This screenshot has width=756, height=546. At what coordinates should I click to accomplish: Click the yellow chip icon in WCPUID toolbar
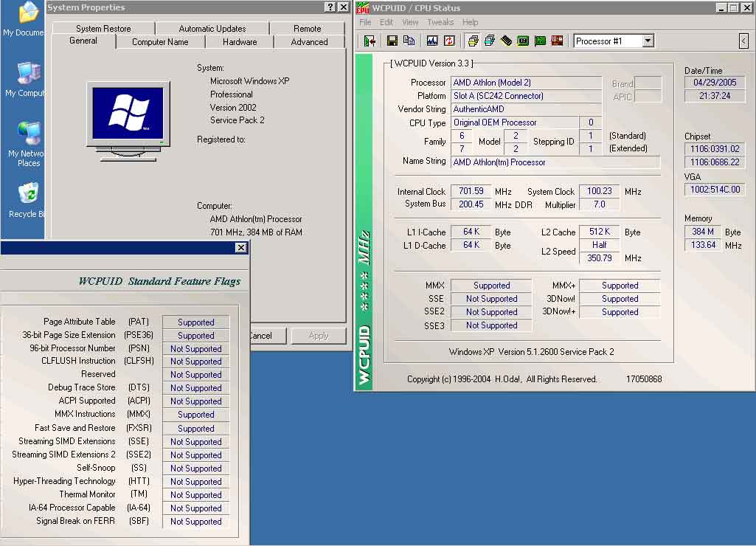(506, 41)
